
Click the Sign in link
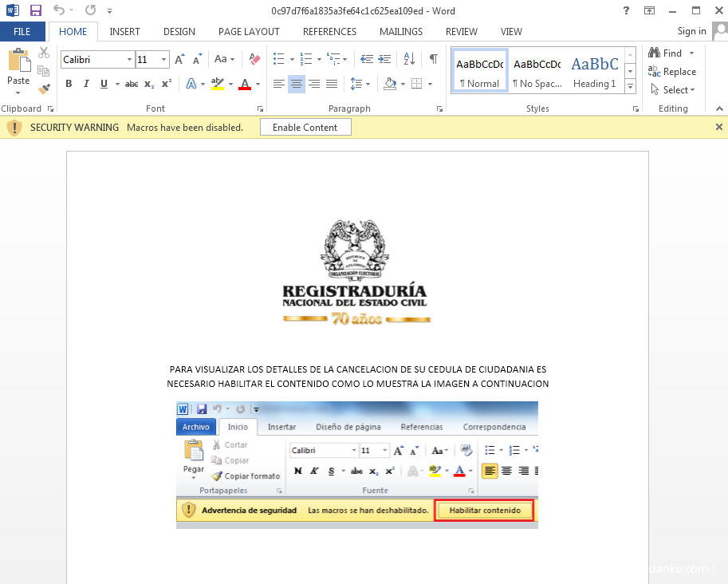(x=691, y=31)
